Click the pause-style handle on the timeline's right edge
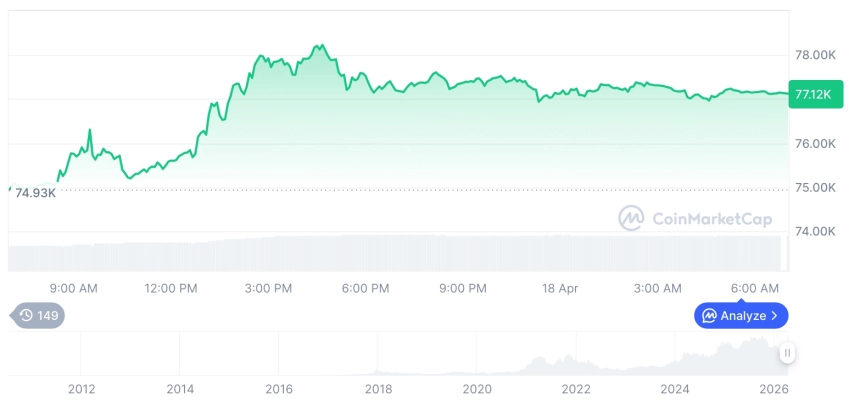Screen dimensions: 860x401 coord(788,353)
